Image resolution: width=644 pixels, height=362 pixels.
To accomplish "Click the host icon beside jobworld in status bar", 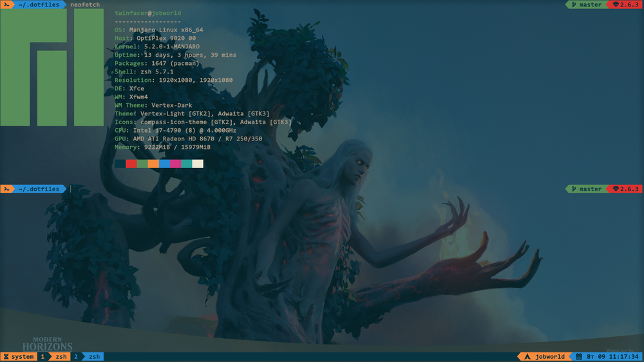I will coord(527,357).
